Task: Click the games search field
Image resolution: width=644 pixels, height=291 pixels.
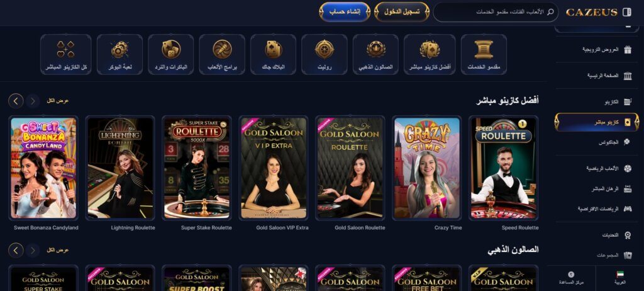Action: point(496,12)
